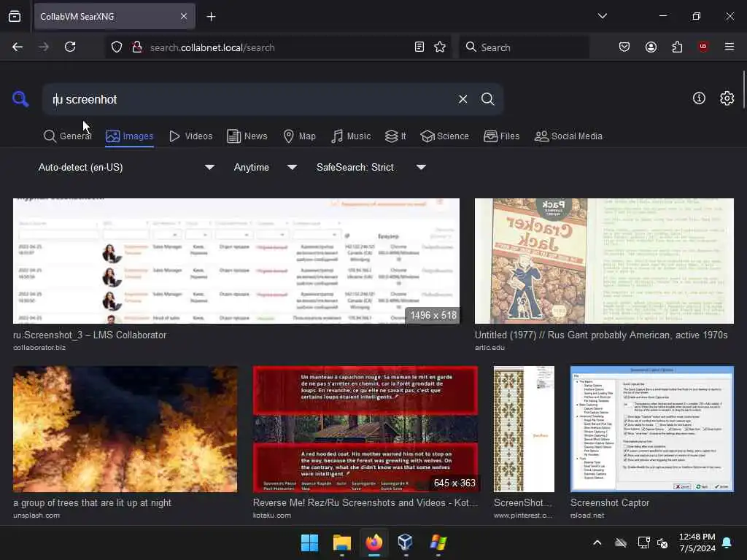747x560 pixels.
Task: Click kotaku.com source text
Action: 272,516
